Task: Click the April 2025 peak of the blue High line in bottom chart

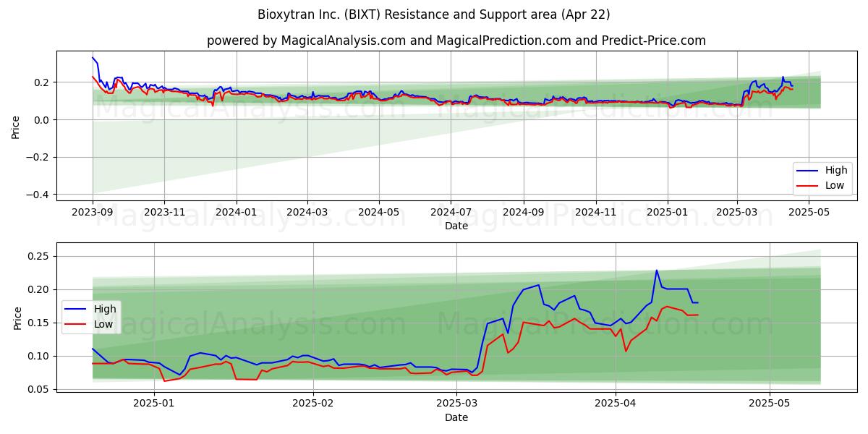Action: point(657,271)
